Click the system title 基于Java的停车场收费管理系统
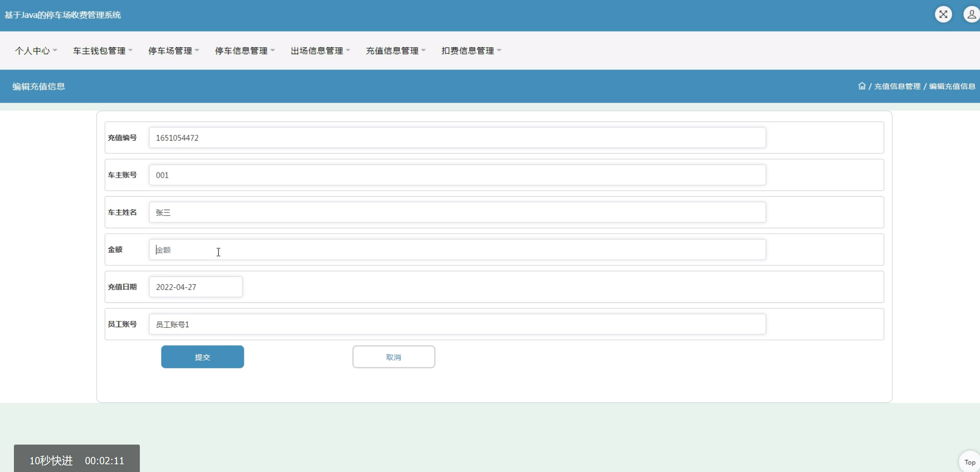 63,15
